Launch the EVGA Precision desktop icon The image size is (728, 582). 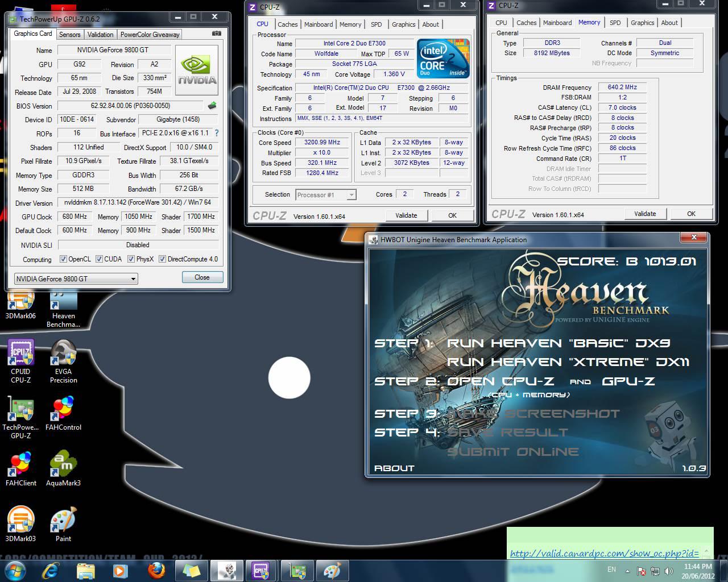63,361
